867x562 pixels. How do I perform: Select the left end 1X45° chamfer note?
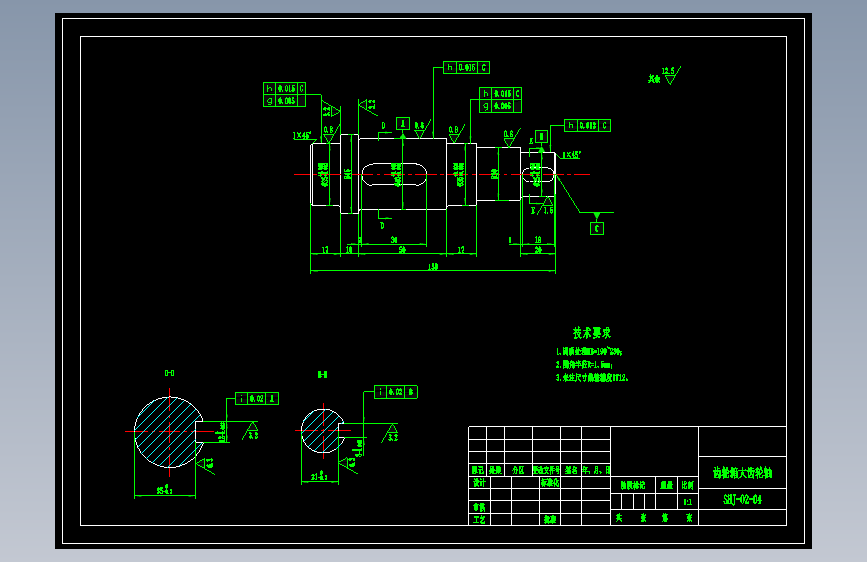point(302,135)
